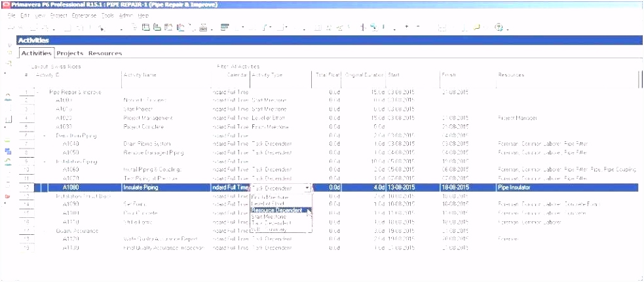644x282 pixels.
Task: Click the activity table layout toolbar icon
Action: pyautogui.click(x=146, y=27)
